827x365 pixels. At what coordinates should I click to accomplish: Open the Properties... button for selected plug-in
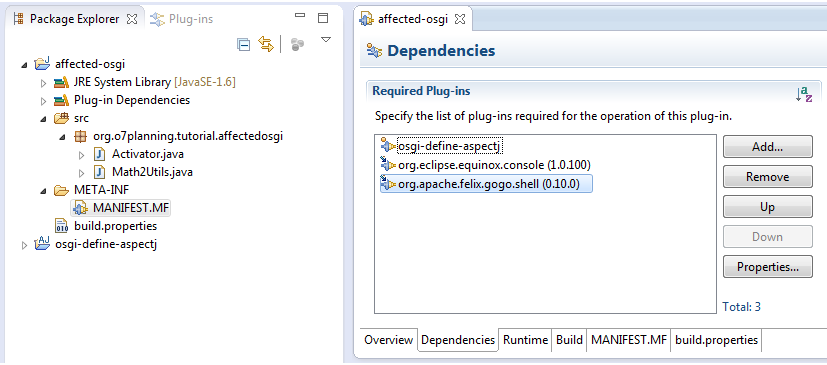767,266
